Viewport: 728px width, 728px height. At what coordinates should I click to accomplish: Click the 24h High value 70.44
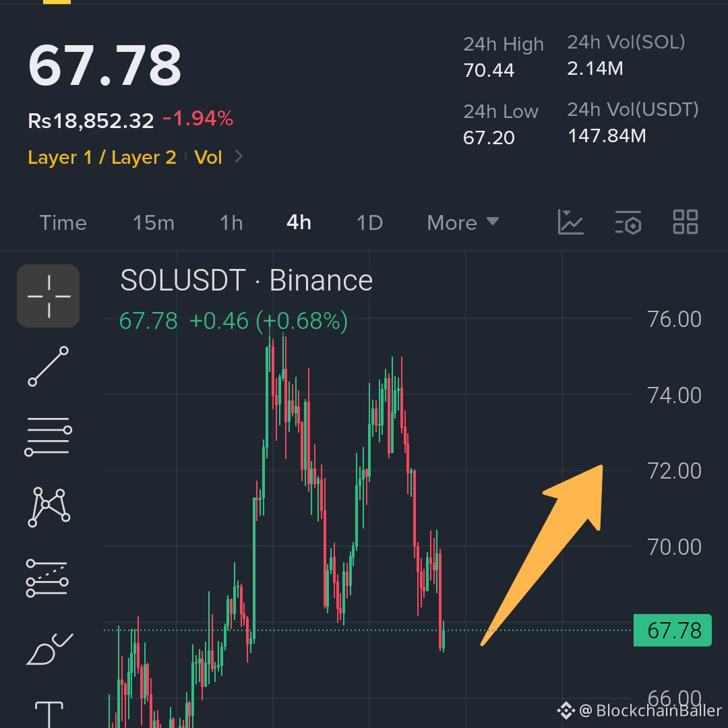pos(489,71)
